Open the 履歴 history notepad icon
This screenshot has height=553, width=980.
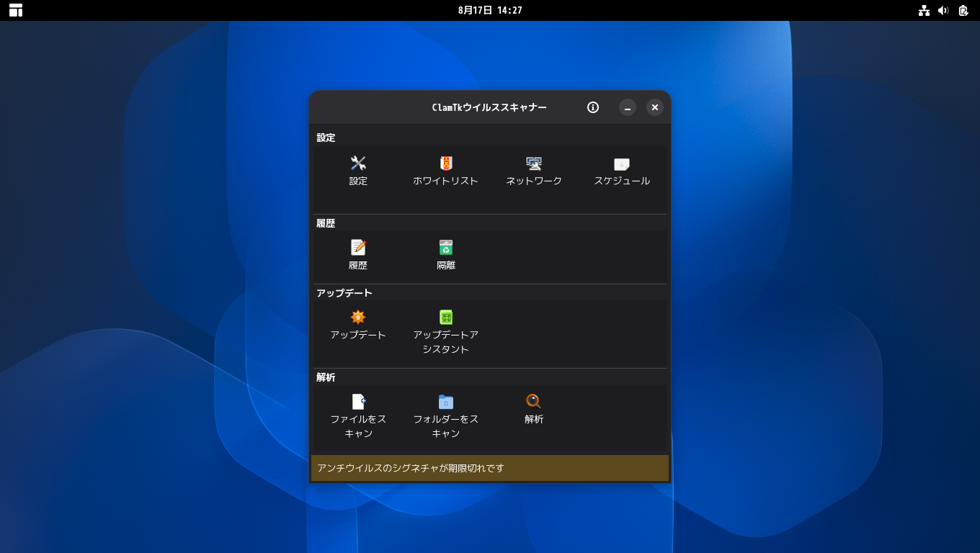[x=358, y=248]
